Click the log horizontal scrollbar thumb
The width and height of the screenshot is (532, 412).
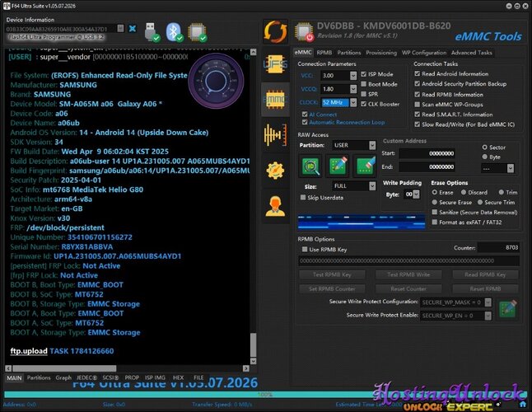pyautogui.click(x=64, y=368)
